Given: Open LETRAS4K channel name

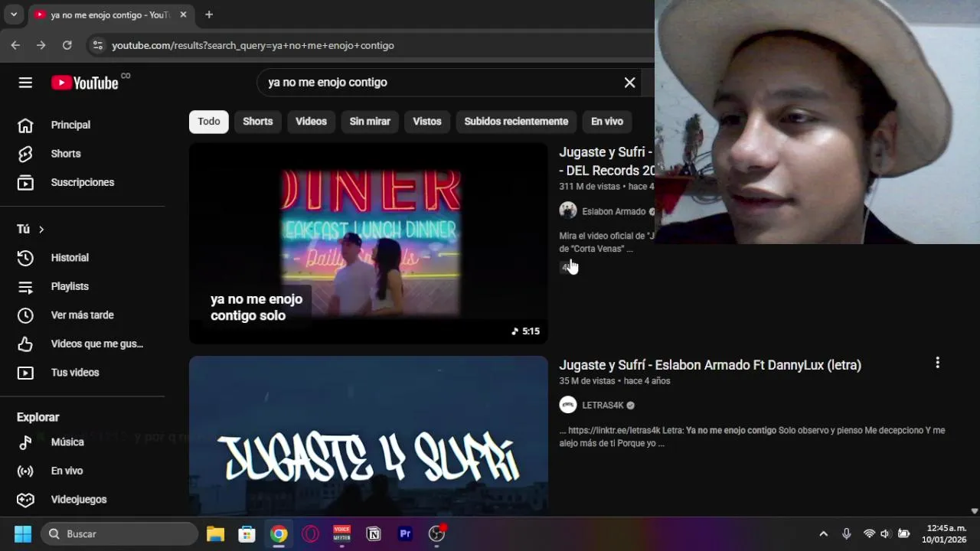Looking at the screenshot, I should click(603, 406).
